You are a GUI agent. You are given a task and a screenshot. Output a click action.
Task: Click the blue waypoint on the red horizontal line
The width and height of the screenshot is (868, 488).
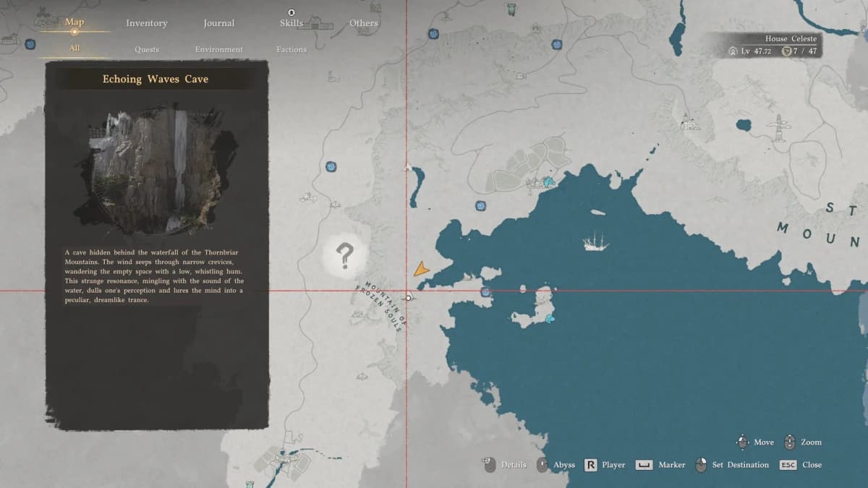pos(485,291)
